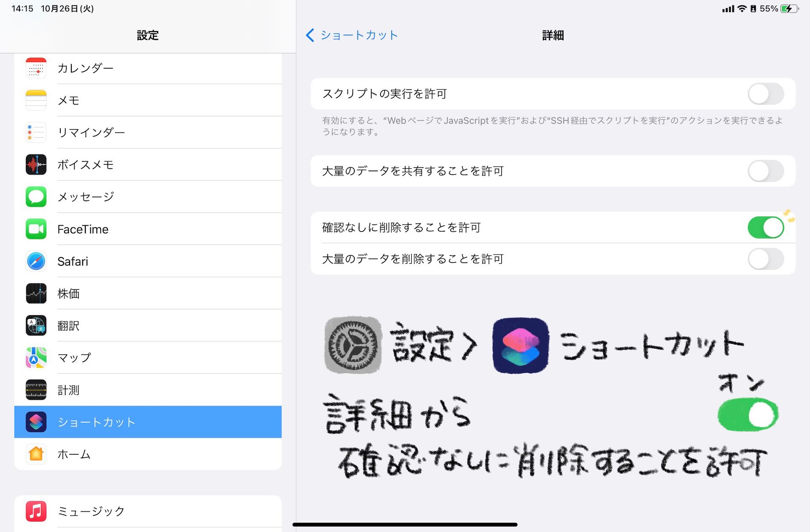Open ホーム settings row
This screenshot has height=532, width=810.
(x=148, y=454)
